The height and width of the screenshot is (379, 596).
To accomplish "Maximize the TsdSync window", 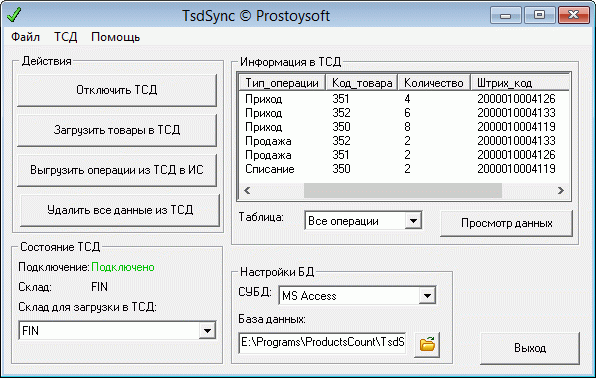I will [x=539, y=15].
